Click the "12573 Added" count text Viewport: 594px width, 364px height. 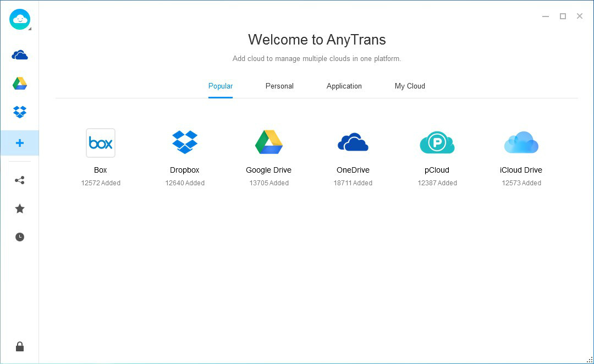click(521, 183)
